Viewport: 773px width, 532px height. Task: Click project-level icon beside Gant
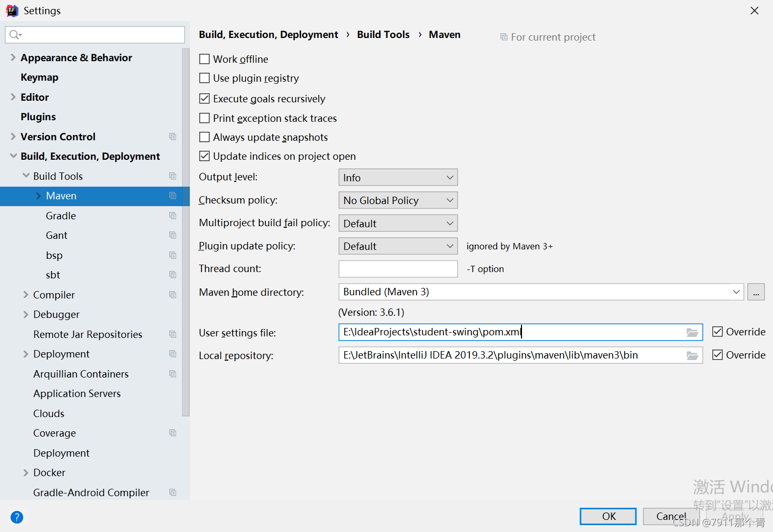click(x=172, y=235)
